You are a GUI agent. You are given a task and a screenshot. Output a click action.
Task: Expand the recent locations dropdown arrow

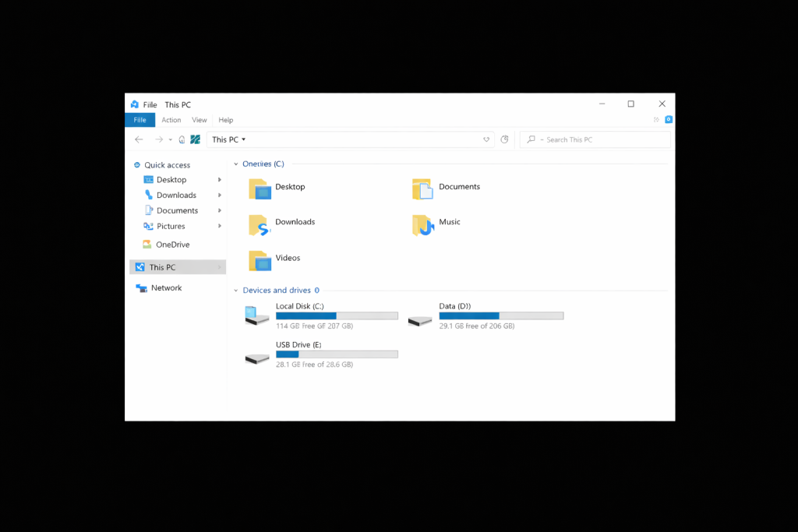(x=171, y=139)
